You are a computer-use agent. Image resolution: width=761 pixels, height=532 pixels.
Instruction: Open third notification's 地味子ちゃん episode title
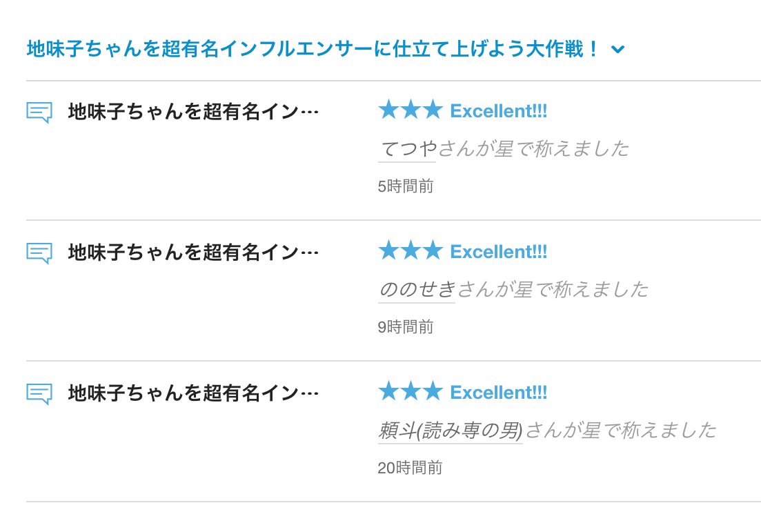pos(193,393)
